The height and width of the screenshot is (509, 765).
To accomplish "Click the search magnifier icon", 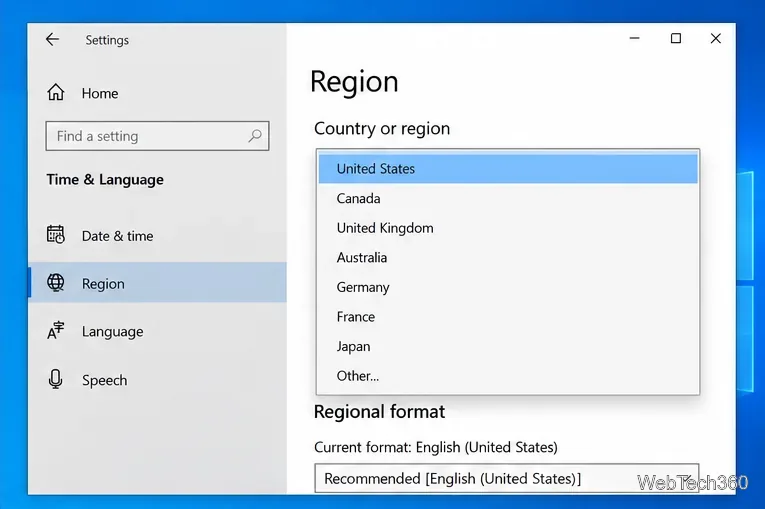I will tap(255, 136).
